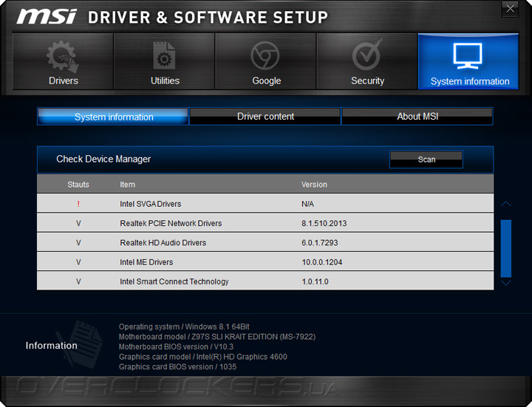Click the Graphics card model HD 4600 line
This screenshot has height=407, width=532.
coord(203,357)
